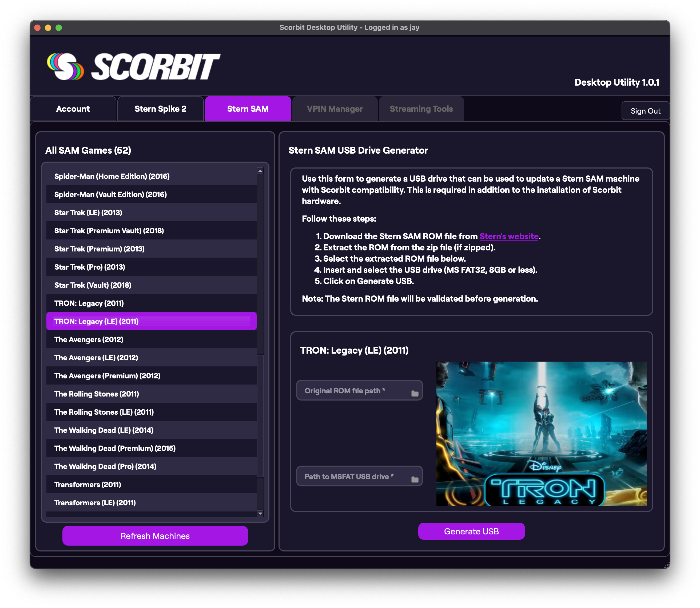Click the yellow minimize window button
Viewport: 700px width, 608px height.
(48, 28)
